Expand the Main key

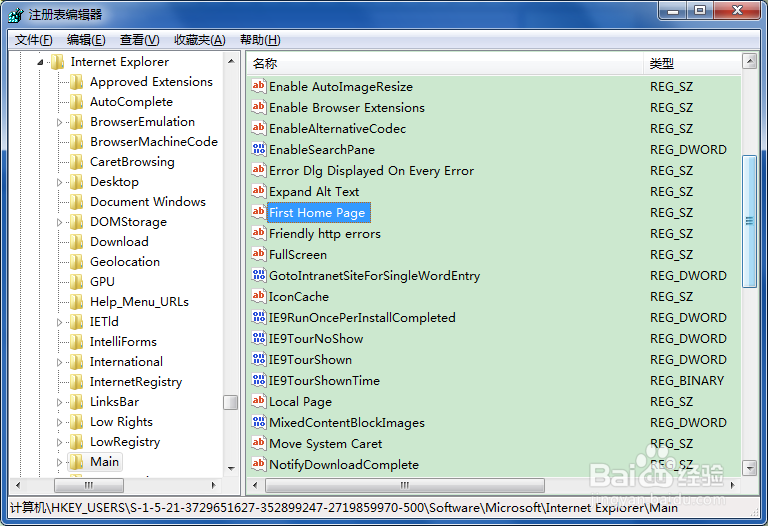pyautogui.click(x=59, y=462)
